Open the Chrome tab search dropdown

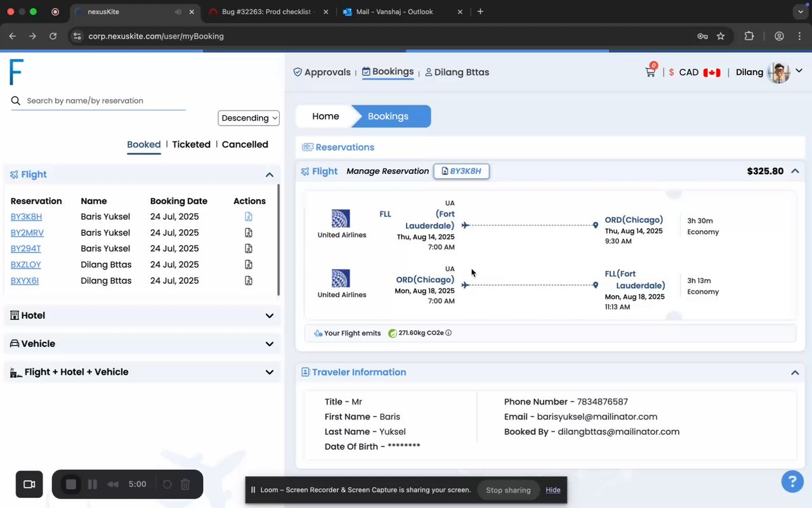[x=799, y=11]
